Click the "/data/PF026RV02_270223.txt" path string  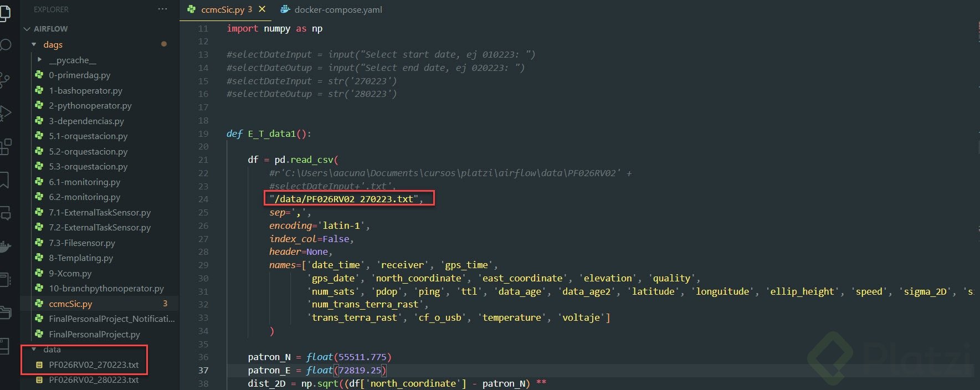(x=343, y=199)
